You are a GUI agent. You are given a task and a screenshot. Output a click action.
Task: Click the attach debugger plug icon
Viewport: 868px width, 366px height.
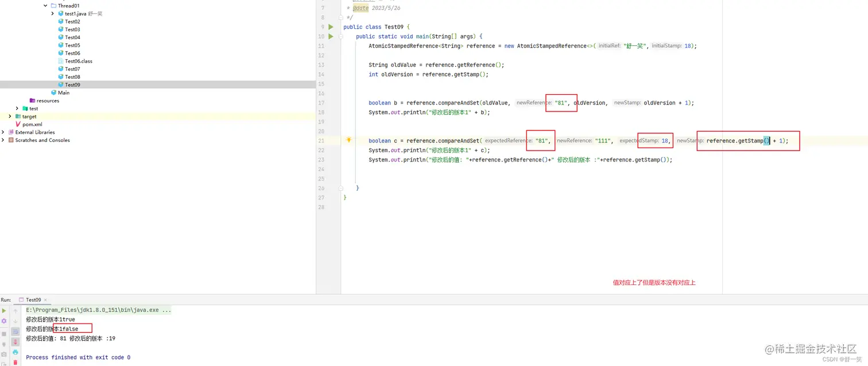click(4, 344)
